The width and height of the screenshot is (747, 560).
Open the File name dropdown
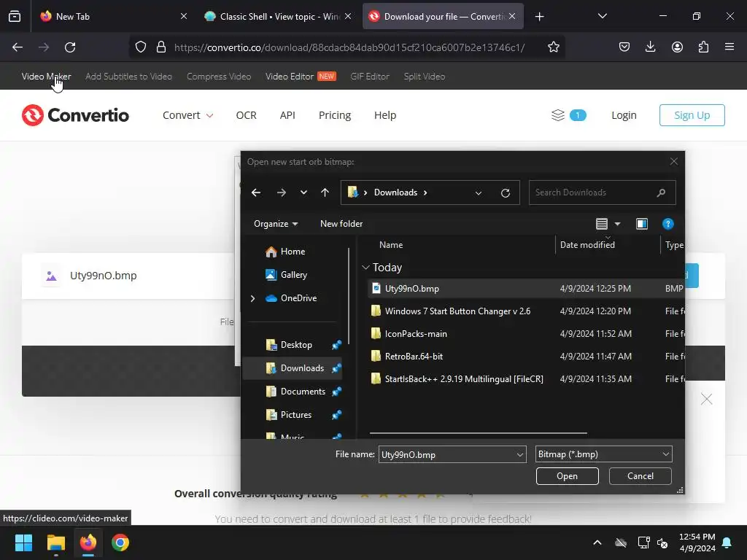point(519,455)
